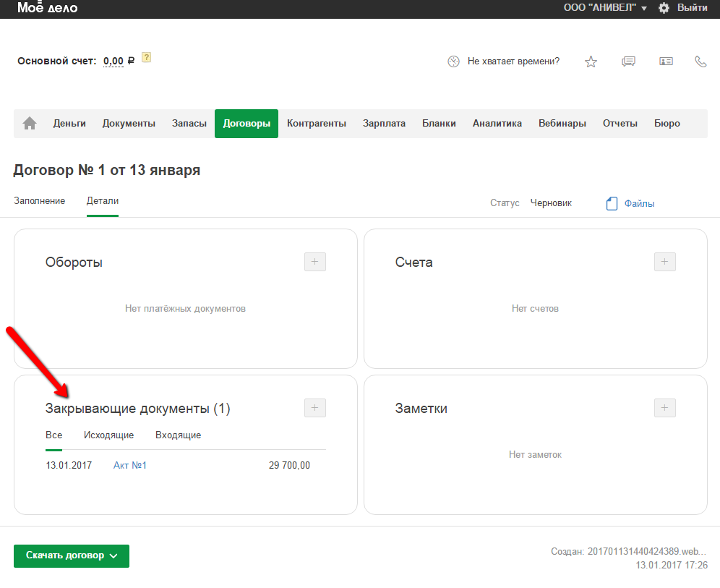Add a new invoice in Счета panel

click(664, 262)
